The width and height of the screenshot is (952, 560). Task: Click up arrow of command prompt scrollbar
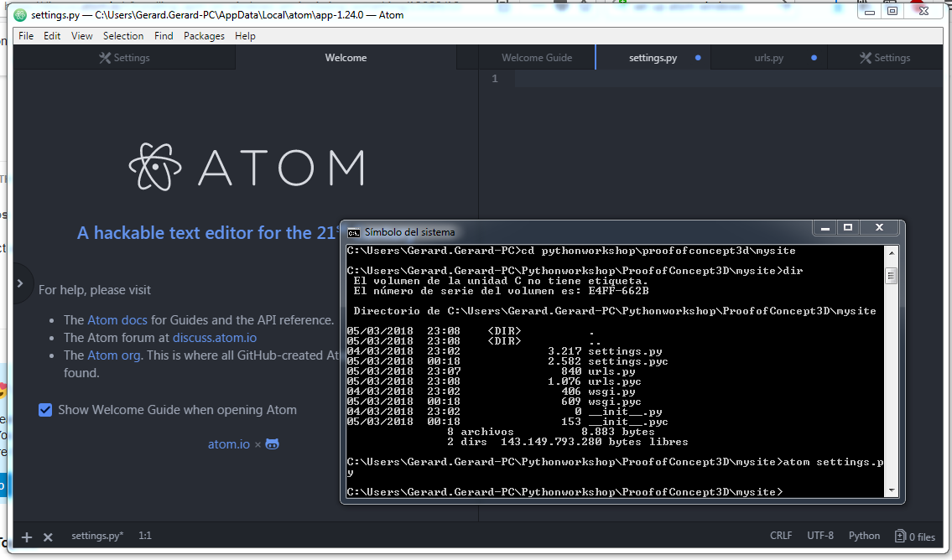coord(892,253)
